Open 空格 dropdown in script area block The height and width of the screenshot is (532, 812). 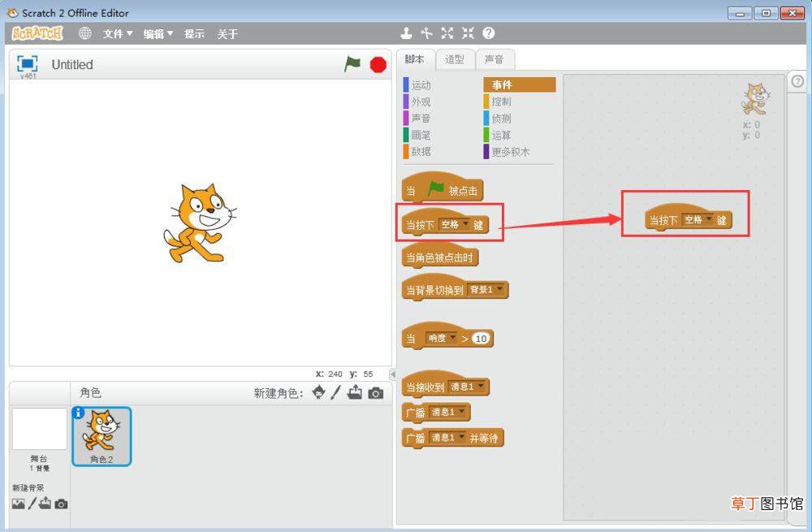point(698,219)
